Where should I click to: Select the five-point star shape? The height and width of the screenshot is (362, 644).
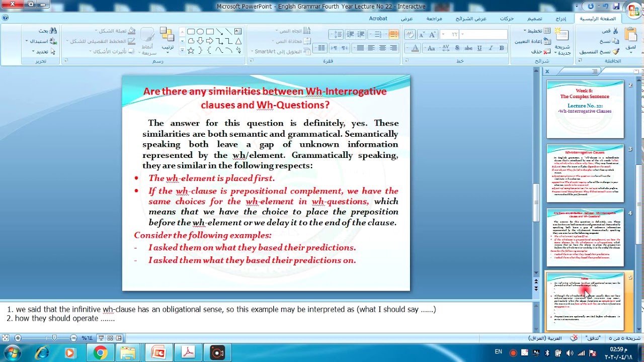click(x=191, y=51)
